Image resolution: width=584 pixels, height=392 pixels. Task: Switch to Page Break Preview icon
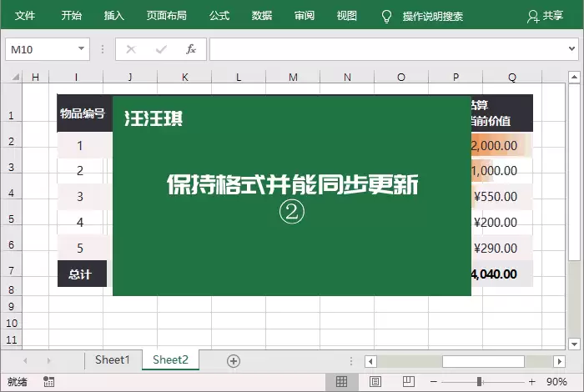point(409,382)
